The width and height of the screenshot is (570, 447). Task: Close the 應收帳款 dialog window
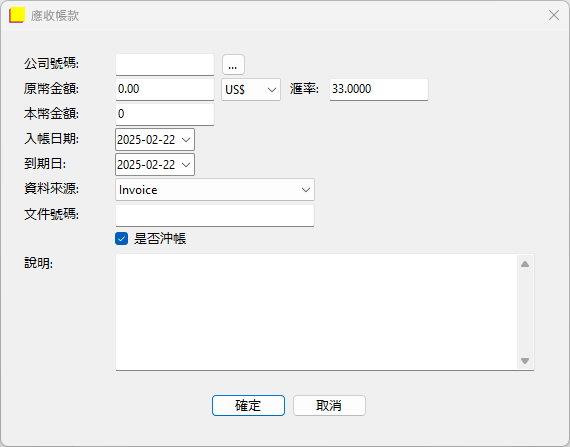coord(554,15)
